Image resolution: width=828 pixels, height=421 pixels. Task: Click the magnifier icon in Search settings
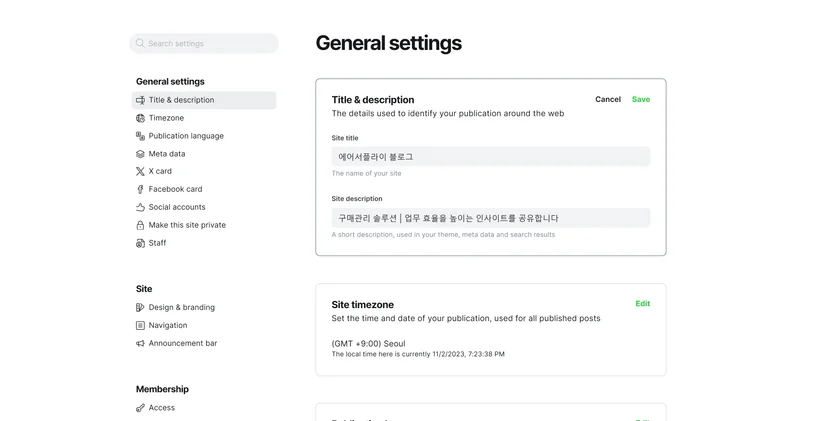coord(140,43)
